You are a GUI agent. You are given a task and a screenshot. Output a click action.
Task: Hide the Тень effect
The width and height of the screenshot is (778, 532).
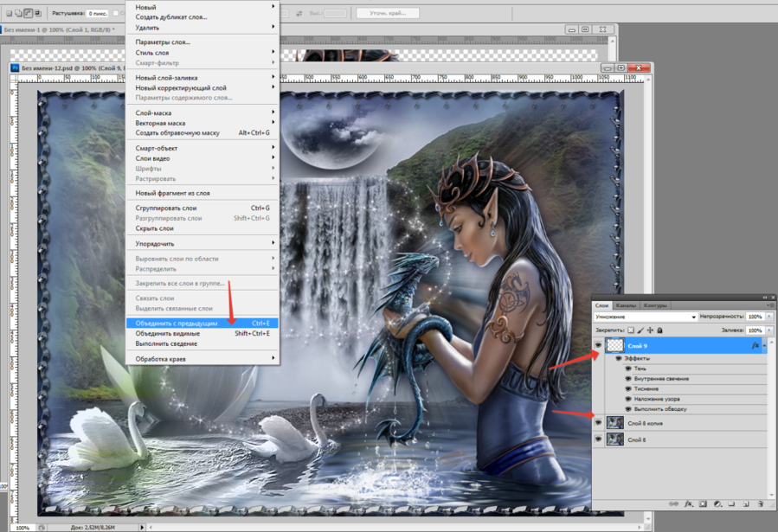tap(628, 369)
